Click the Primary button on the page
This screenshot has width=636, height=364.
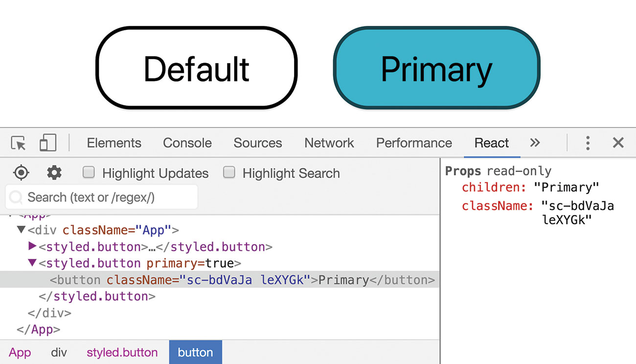[437, 67]
